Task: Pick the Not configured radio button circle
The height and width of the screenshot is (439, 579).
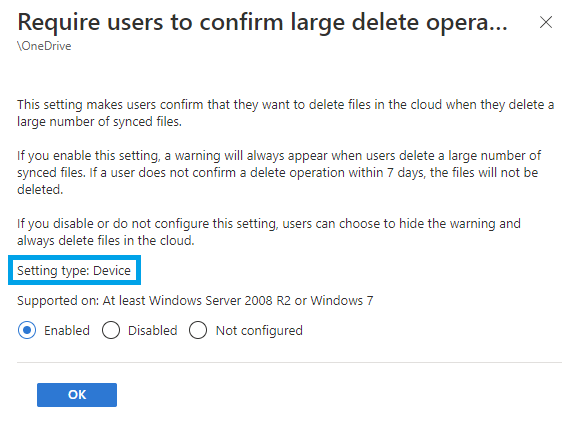Action: click(198, 330)
